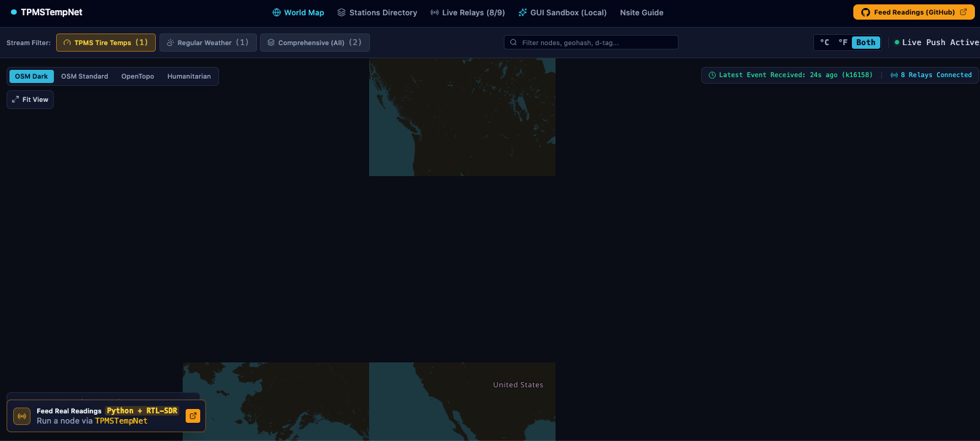Switch temperature units to °F

[842, 43]
